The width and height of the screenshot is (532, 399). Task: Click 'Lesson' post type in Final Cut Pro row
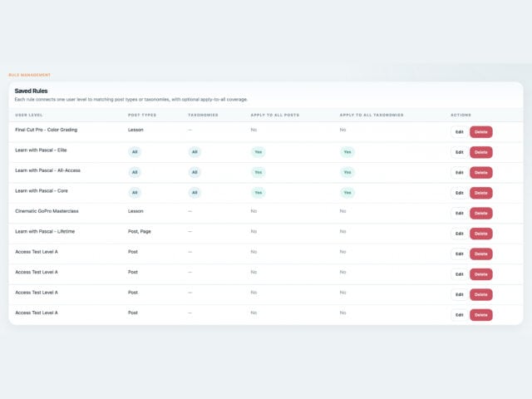(x=135, y=130)
